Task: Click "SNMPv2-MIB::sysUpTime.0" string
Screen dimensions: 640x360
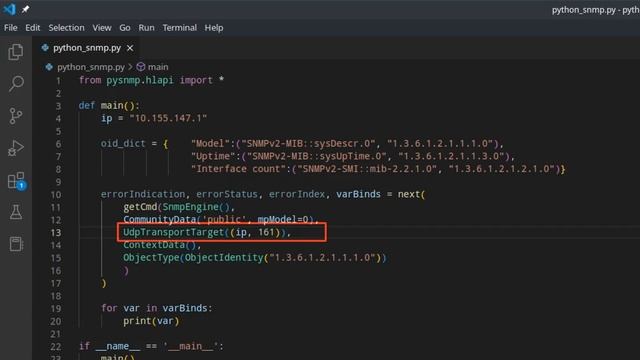Action: (x=316, y=156)
